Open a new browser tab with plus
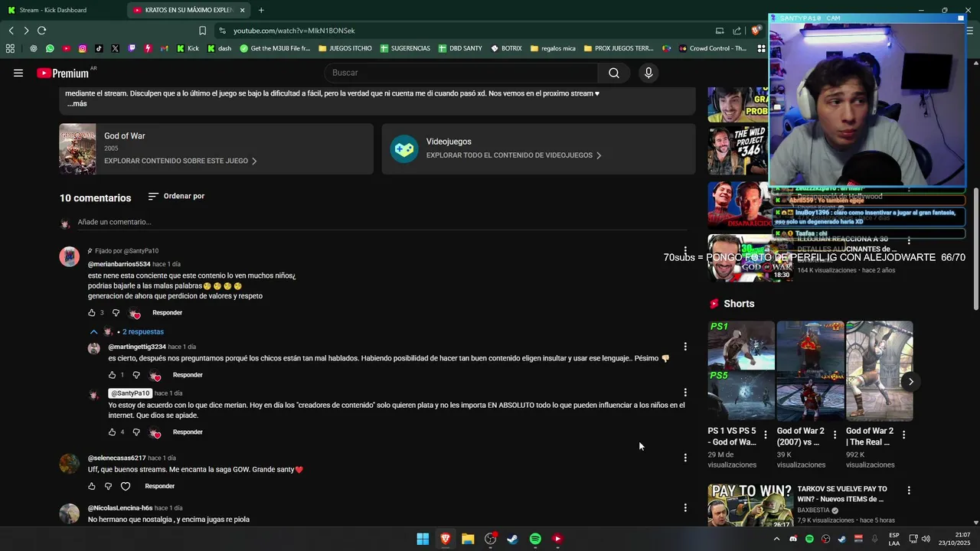 click(x=261, y=10)
